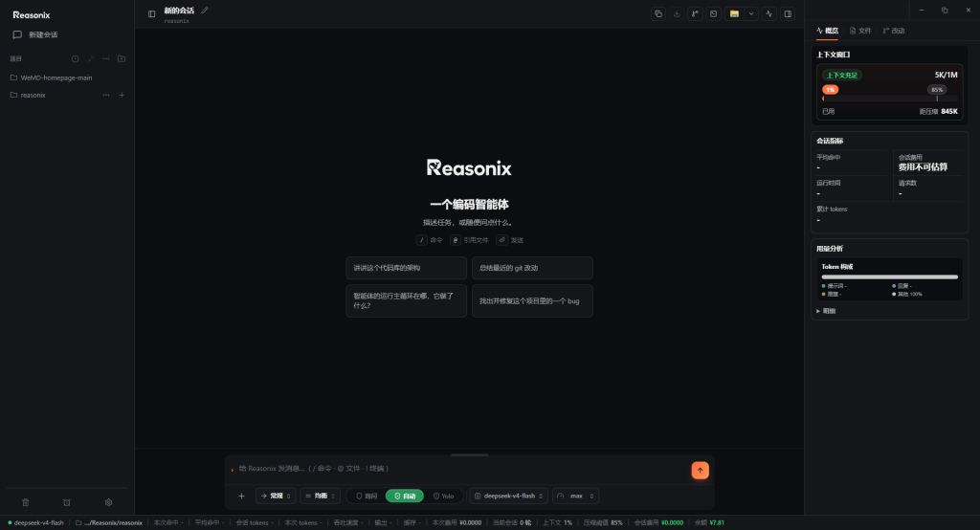Click 余额 ¥7.81 in status bar
Image resolution: width=980 pixels, height=530 pixels.
tap(709, 523)
